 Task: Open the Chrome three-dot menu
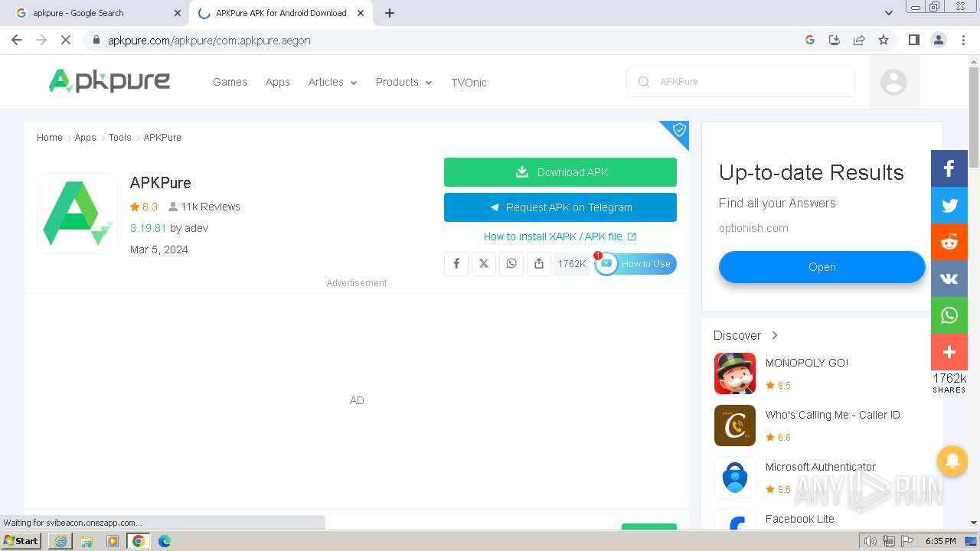pos(963,40)
